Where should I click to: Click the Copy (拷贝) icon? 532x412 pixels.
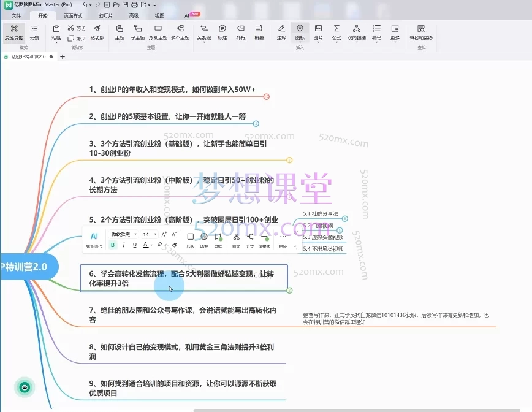70,39
